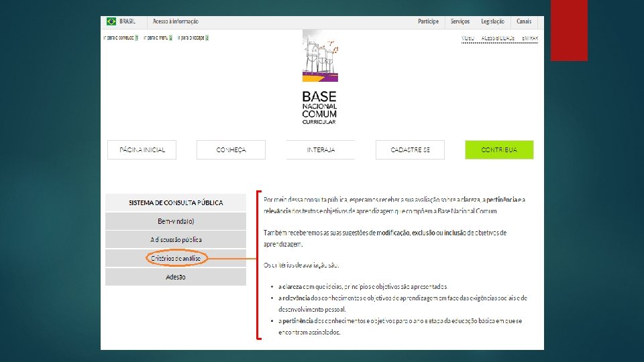The height and width of the screenshot is (362, 644).
Task: Click the Base Nacional Comum Curricular logo
Action: pyautogui.click(x=320, y=77)
